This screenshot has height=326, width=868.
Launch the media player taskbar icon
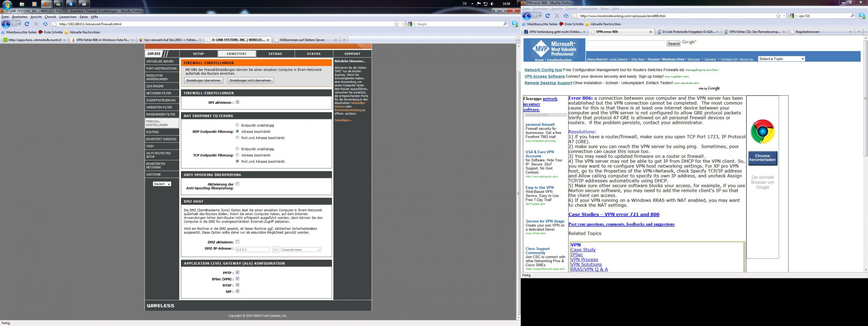click(x=34, y=4)
